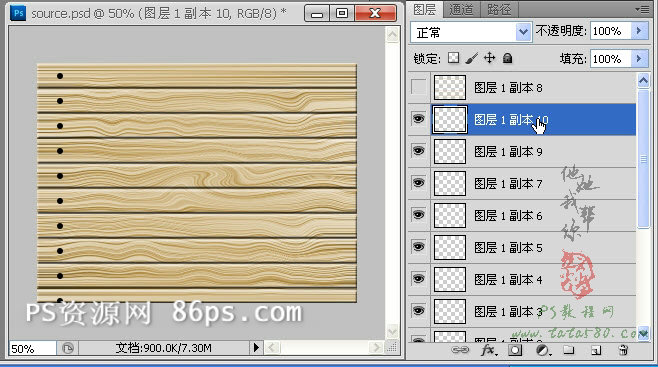This screenshot has width=658, height=367.
Task: Click the link layers icon
Action: coord(460,350)
